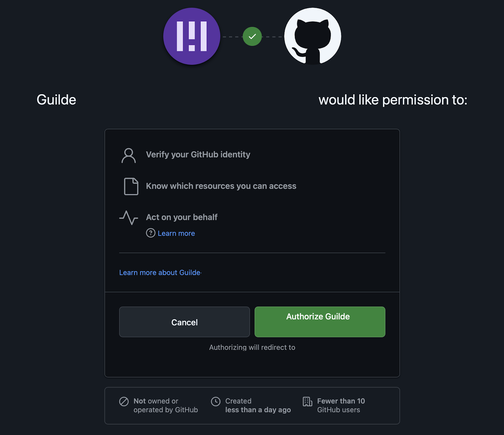Screen dimensions: 504x435
Task: Open Learn more about Guilde link
Action: point(160,272)
